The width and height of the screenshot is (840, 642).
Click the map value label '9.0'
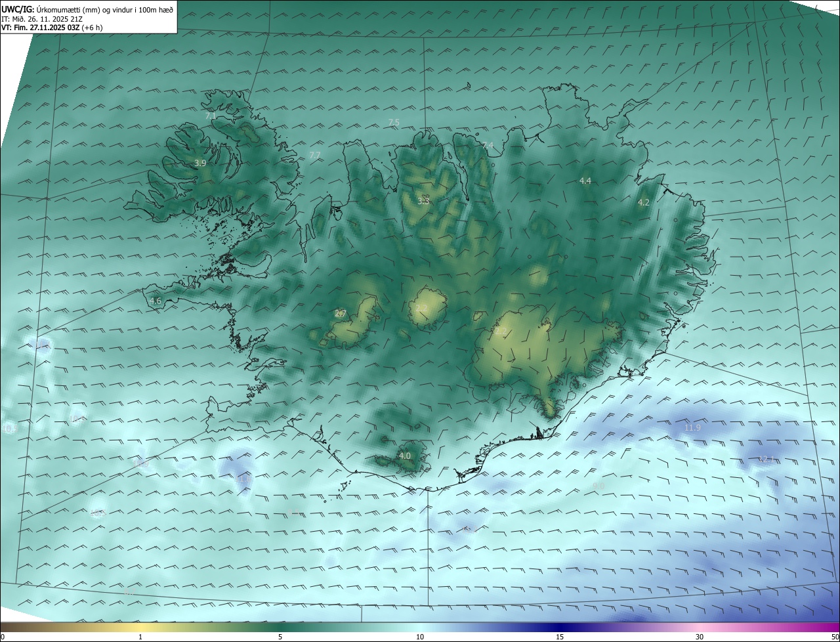(x=598, y=486)
